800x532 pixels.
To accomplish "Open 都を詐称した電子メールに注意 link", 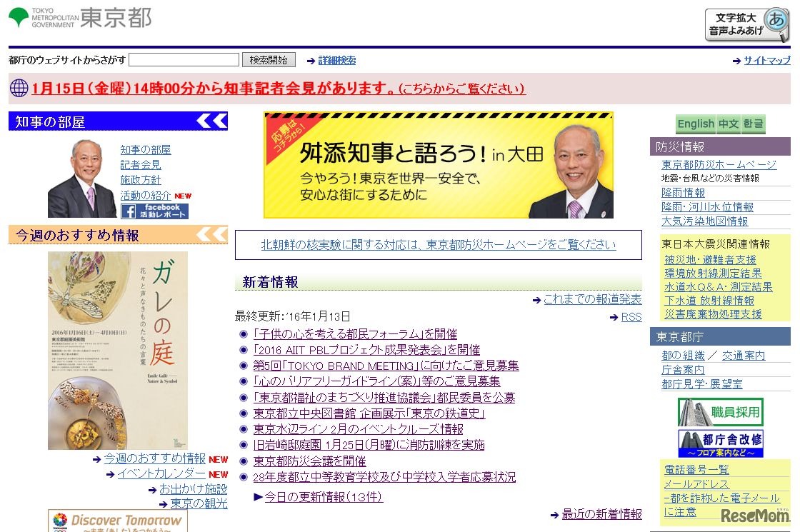I will point(721,504).
